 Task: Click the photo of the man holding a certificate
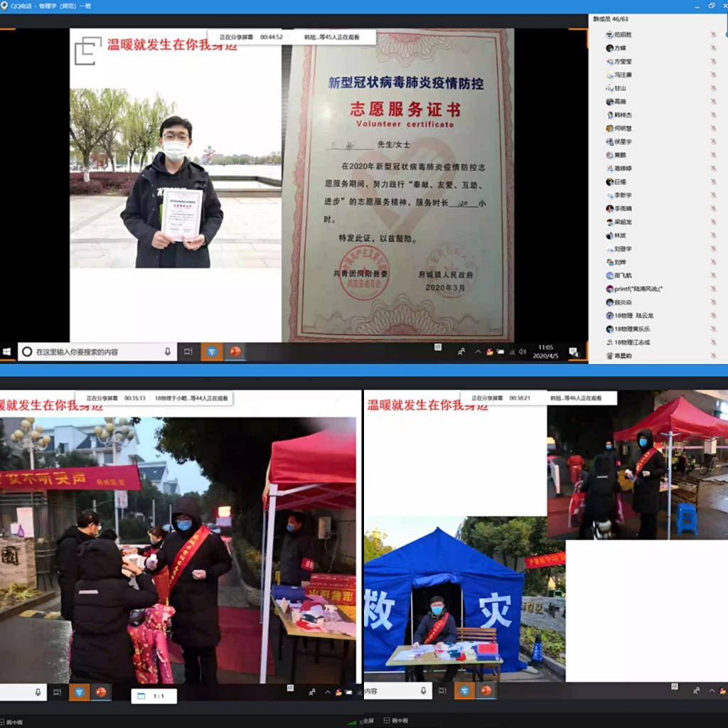(x=176, y=178)
